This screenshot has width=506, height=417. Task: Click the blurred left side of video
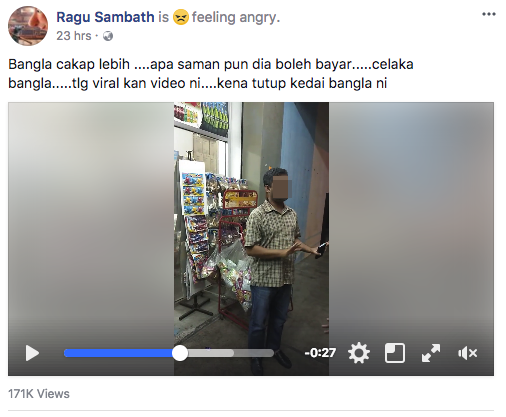coord(91,220)
